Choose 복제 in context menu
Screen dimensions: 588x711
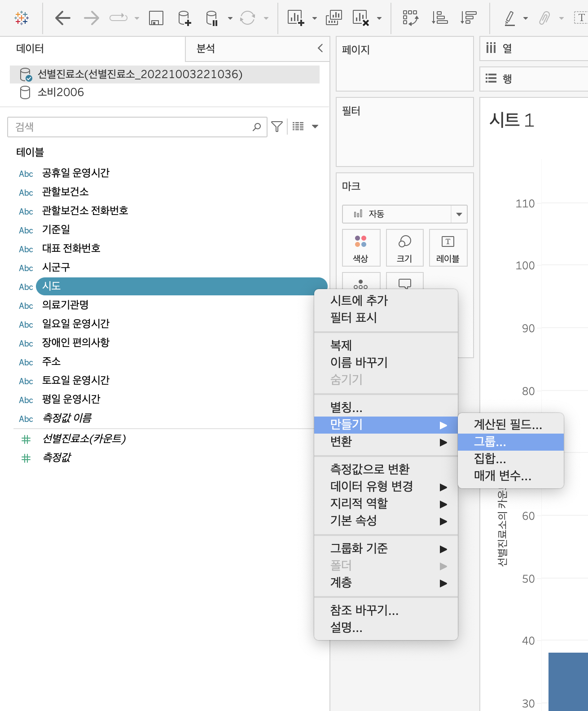tap(386, 345)
